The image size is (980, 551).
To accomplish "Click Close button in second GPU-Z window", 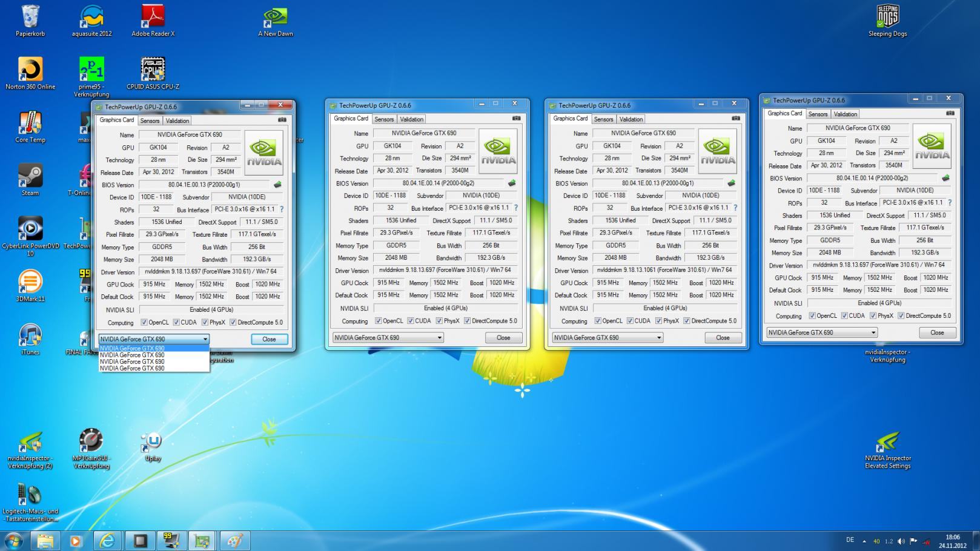I will (503, 338).
